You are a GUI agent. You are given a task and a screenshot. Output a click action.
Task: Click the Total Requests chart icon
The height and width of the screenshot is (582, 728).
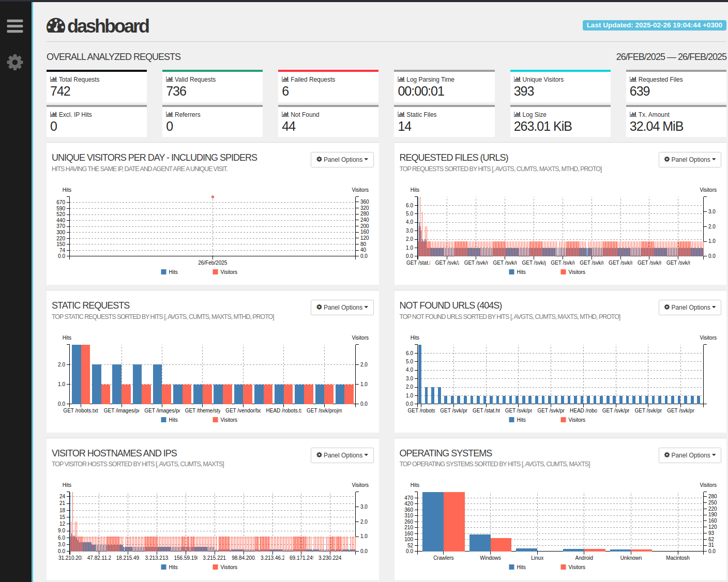click(53, 79)
